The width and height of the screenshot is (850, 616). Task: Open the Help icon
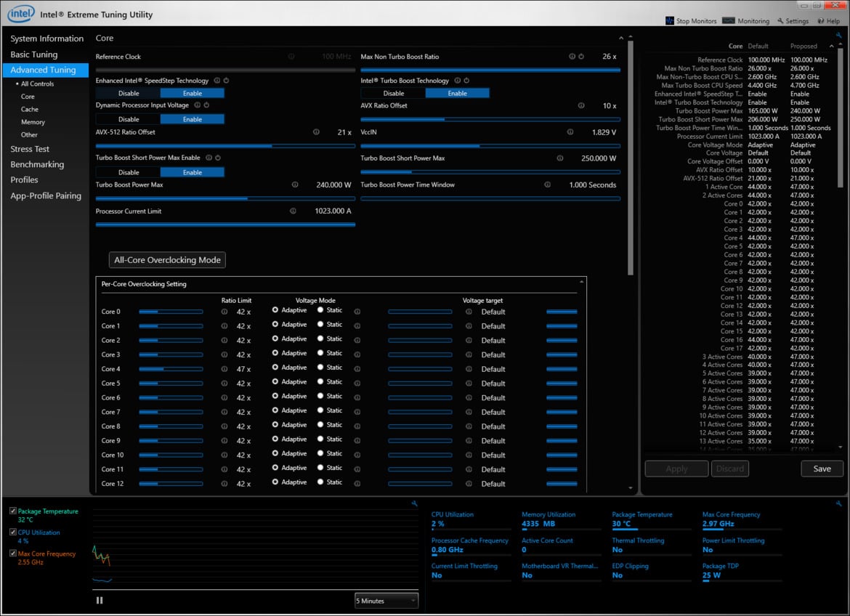(821, 20)
